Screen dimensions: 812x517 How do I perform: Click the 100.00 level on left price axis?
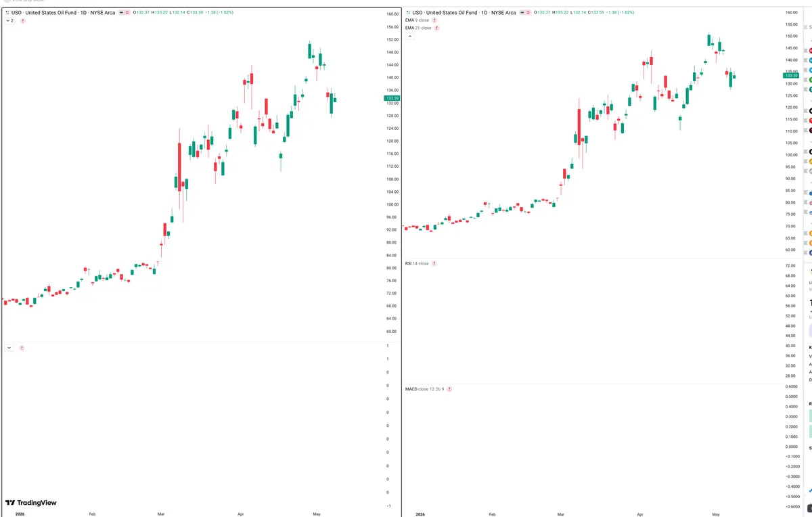[392, 204]
